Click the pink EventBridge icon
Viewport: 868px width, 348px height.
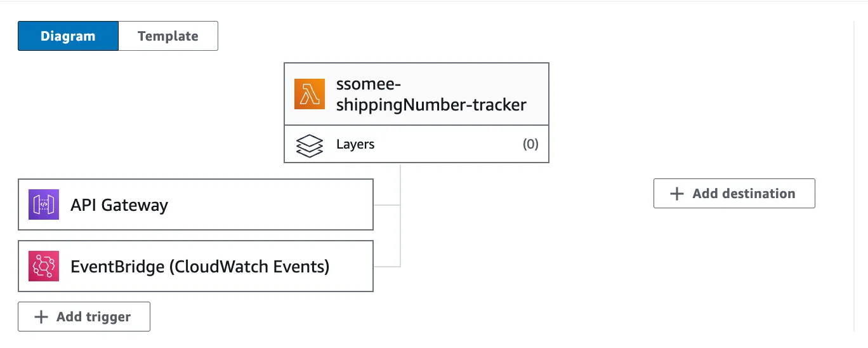click(44, 266)
